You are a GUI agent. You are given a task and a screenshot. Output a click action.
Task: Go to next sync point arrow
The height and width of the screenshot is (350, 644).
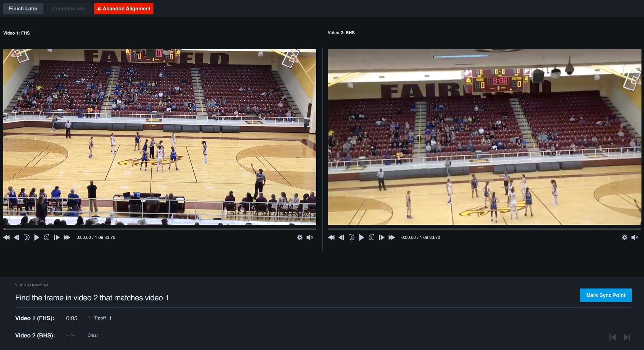[627, 337]
